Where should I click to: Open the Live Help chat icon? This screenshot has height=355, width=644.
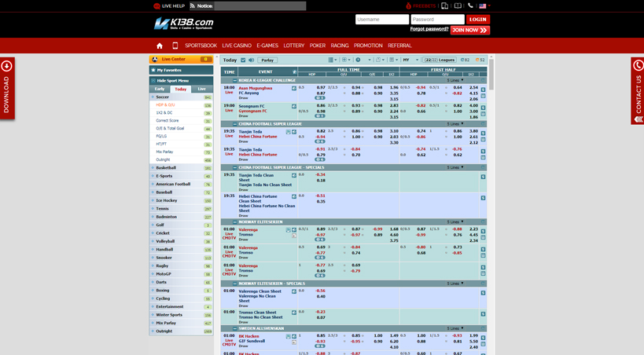point(156,5)
